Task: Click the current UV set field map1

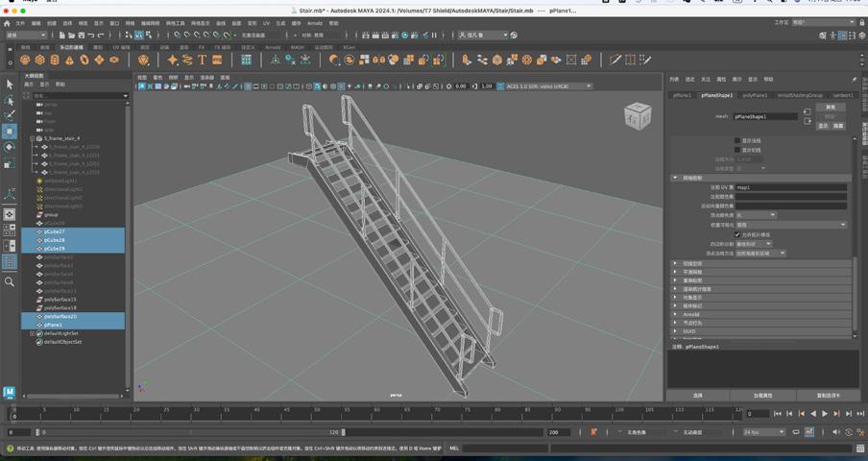Action: [x=791, y=187]
